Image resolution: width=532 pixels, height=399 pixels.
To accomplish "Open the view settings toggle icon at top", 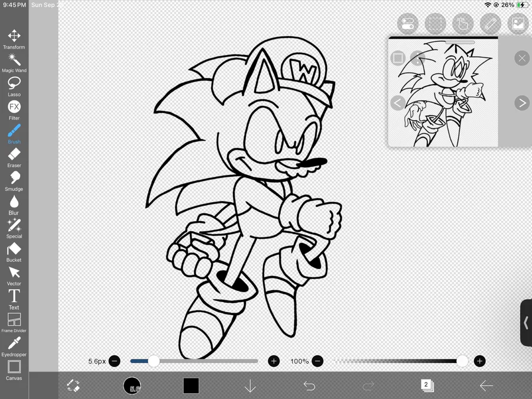I will [x=408, y=24].
